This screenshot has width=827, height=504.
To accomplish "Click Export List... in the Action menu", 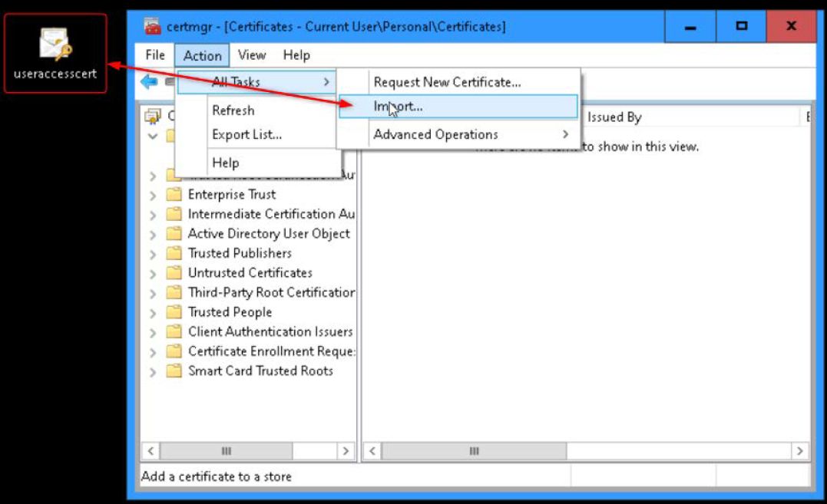I will tap(246, 135).
